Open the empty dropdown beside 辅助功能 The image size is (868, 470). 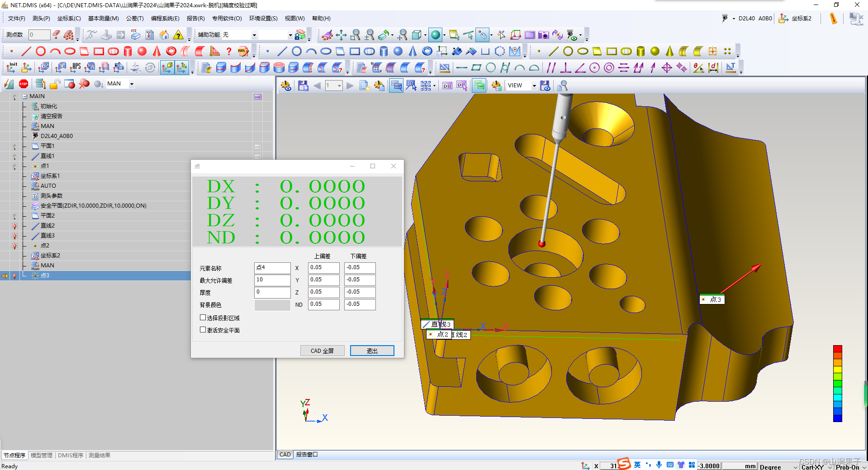pyautogui.click(x=290, y=35)
